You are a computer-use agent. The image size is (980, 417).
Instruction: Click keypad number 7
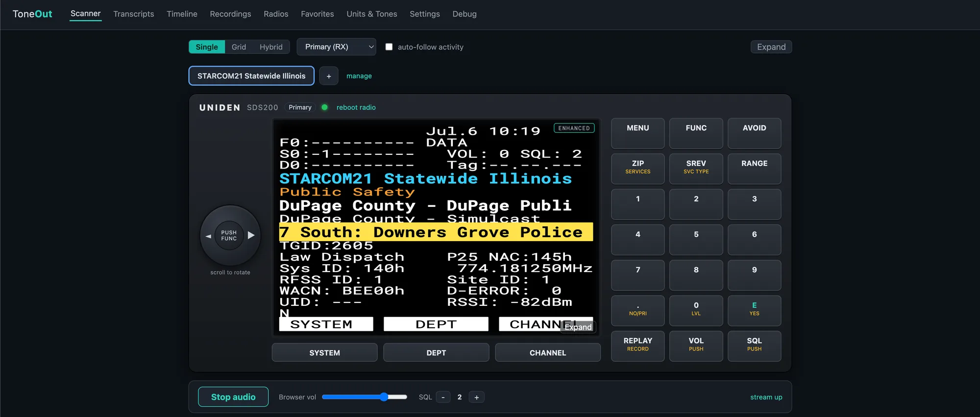pos(638,275)
